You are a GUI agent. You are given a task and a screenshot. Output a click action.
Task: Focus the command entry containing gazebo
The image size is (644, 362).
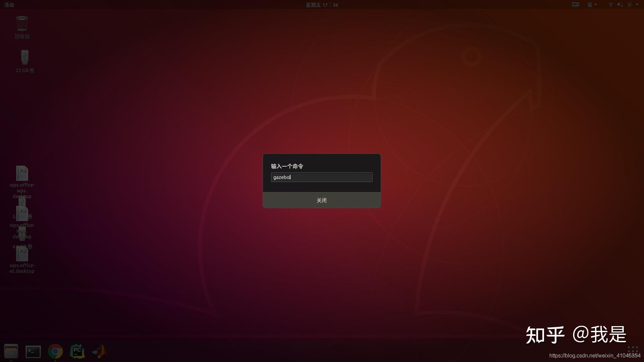(322, 177)
